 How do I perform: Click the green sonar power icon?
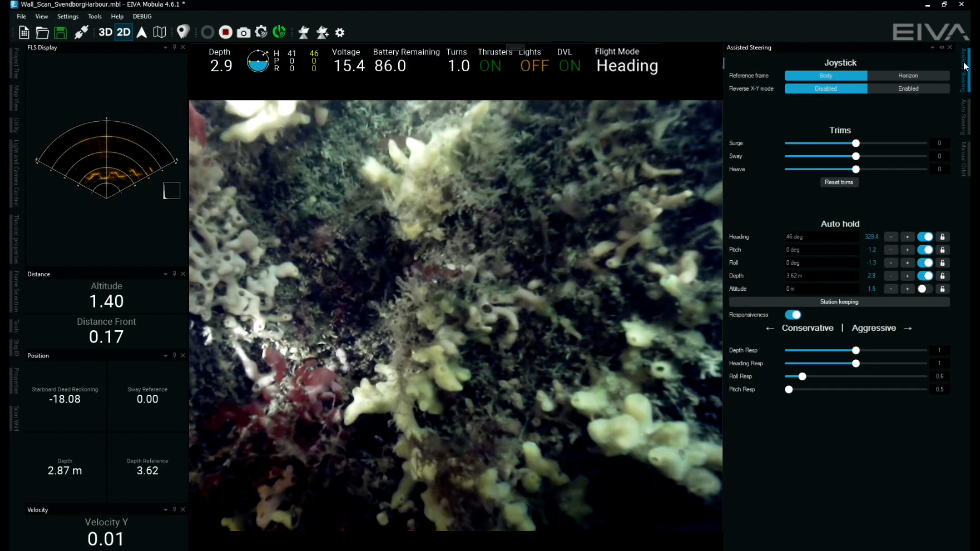point(279,32)
